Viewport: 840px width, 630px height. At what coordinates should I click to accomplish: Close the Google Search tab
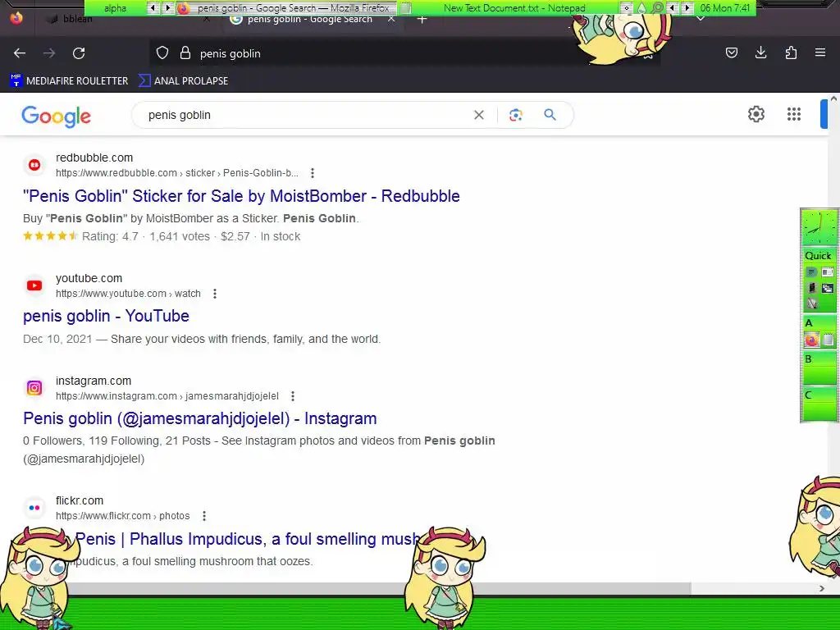click(x=391, y=20)
